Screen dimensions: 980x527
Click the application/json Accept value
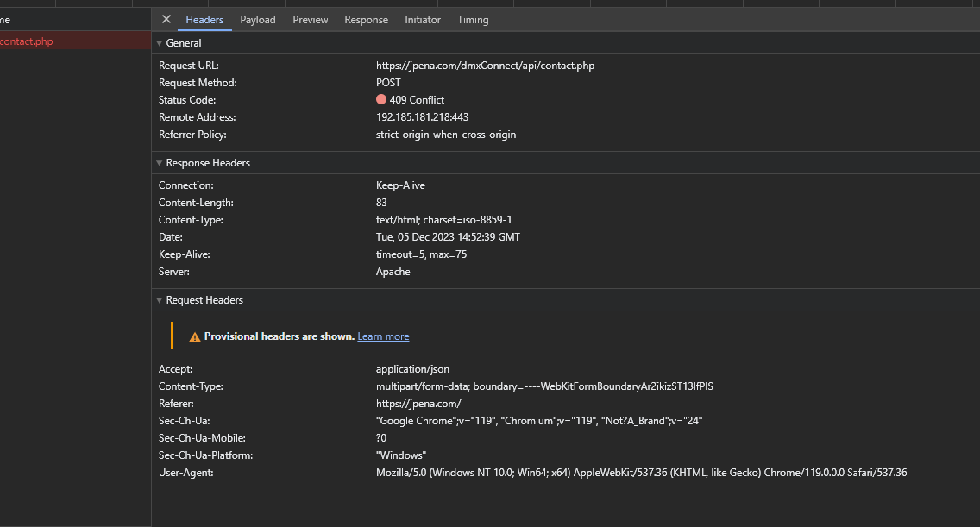coord(412,369)
